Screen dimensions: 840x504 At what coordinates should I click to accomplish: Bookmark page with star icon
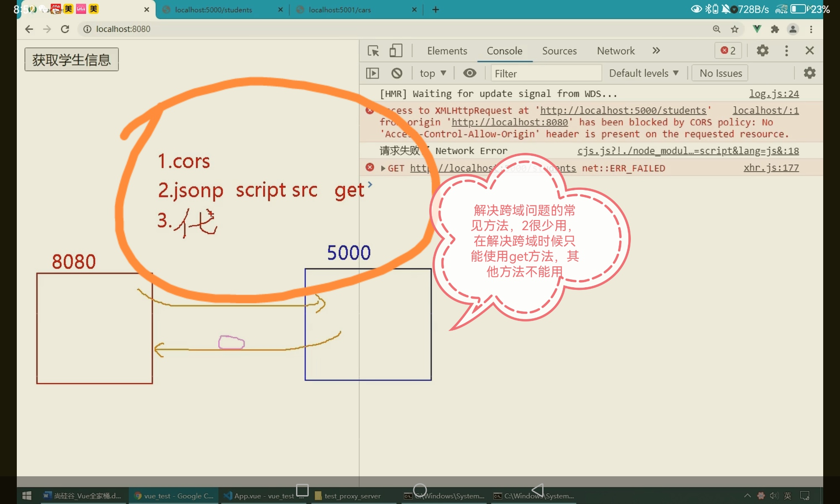pyautogui.click(x=735, y=29)
